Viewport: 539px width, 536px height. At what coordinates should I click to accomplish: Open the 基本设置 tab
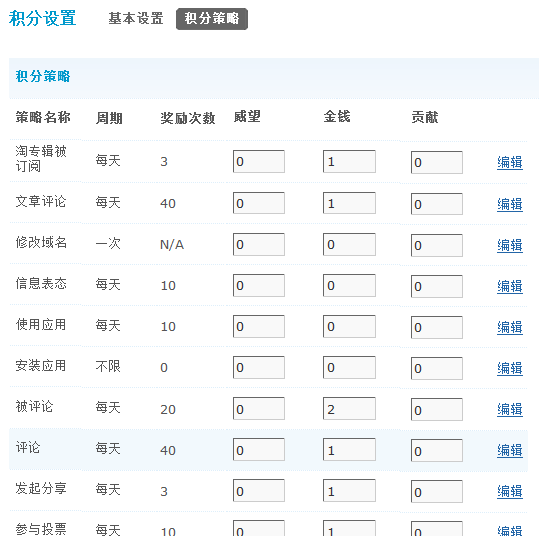click(x=136, y=19)
